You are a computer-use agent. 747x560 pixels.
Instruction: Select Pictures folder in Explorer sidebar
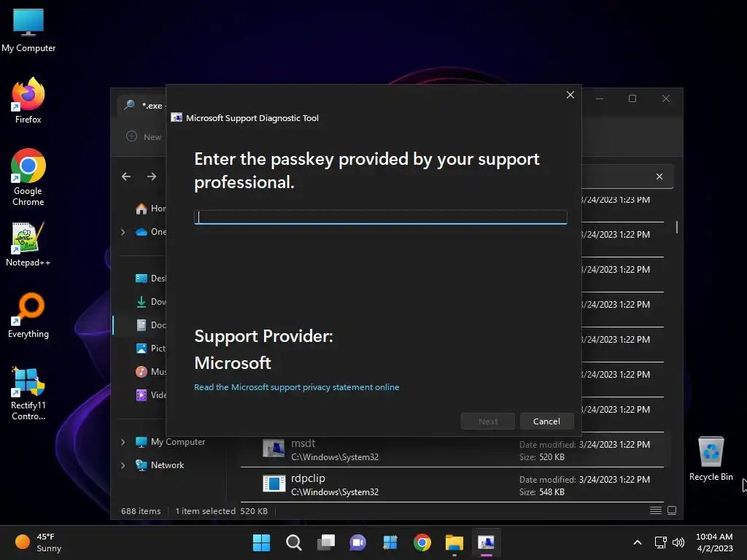point(150,349)
